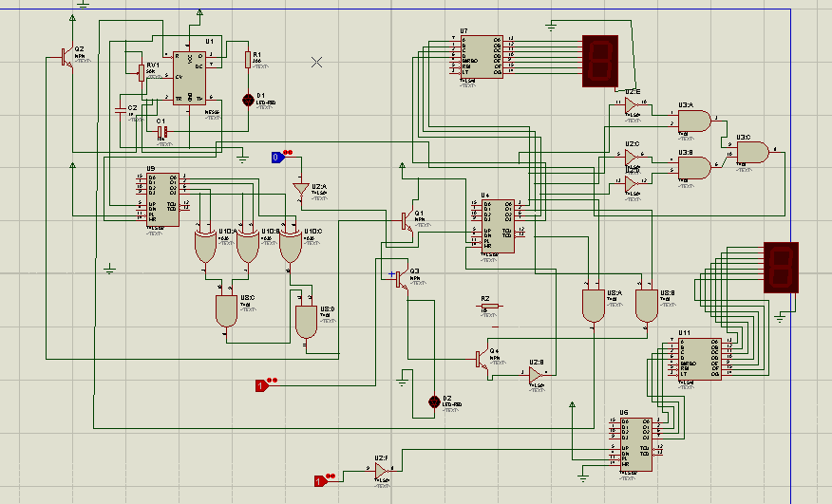Toggle the red logic state 1 feeding Q3
The width and height of the screenshot is (832, 504).
pos(261,385)
